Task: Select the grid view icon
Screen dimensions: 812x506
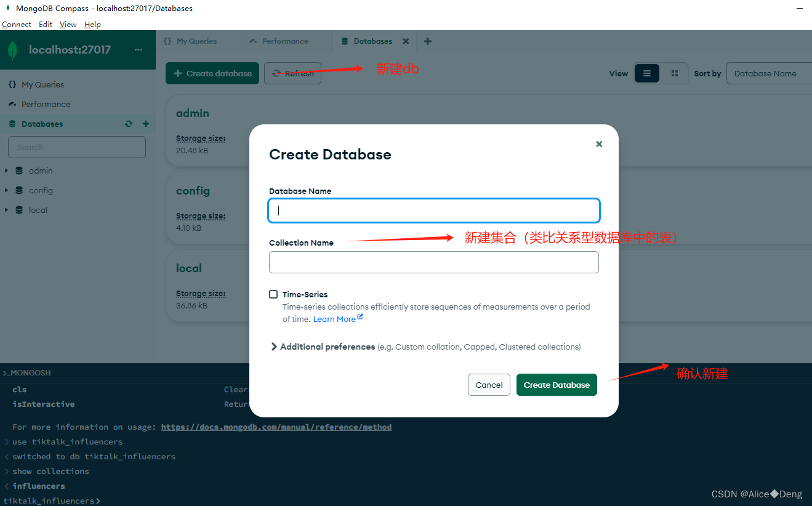Action: click(675, 73)
